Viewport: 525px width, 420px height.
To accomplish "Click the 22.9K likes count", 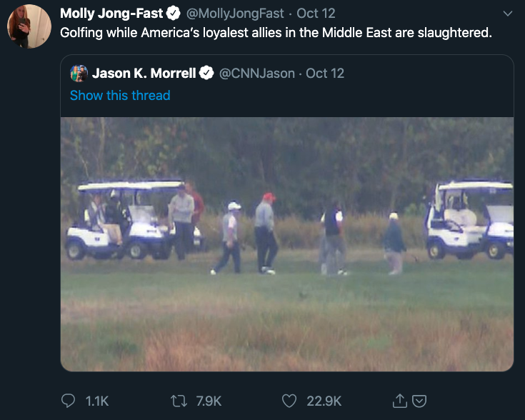I will coord(324,401).
